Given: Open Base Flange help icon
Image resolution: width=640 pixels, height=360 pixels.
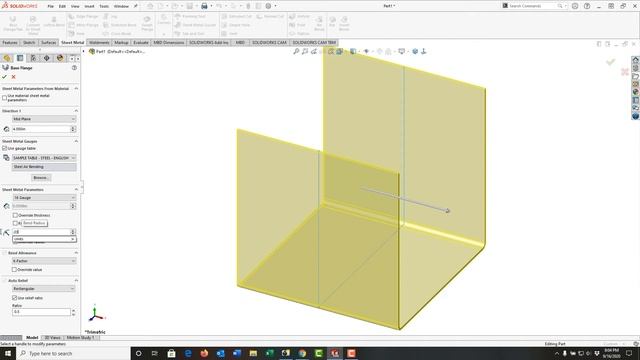Looking at the screenshot, I should pos(74,68).
